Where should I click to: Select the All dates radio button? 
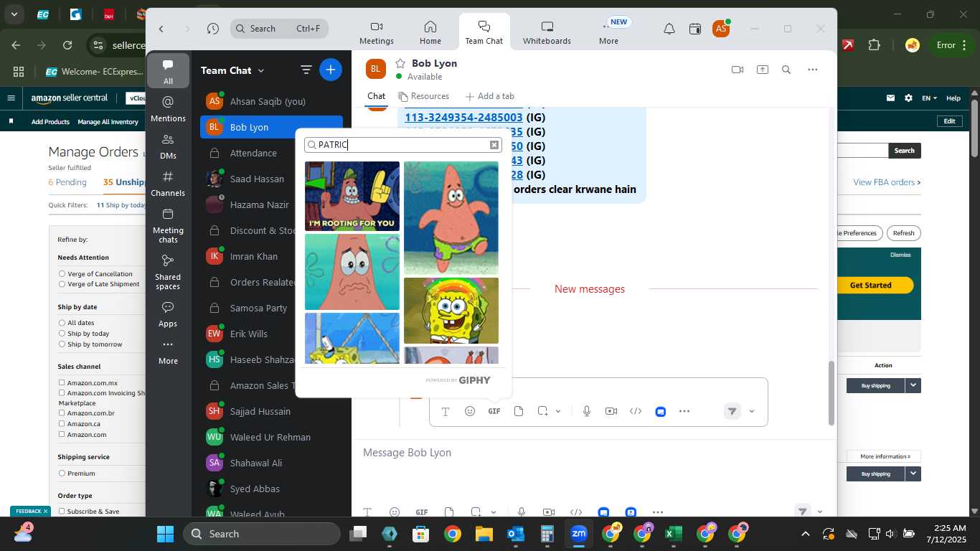tap(62, 323)
